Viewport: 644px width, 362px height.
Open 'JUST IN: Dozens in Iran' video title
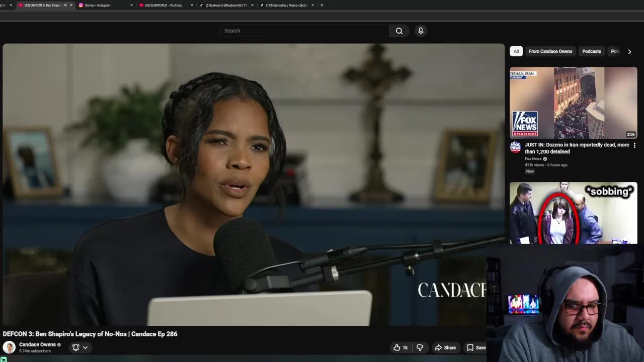pos(577,148)
